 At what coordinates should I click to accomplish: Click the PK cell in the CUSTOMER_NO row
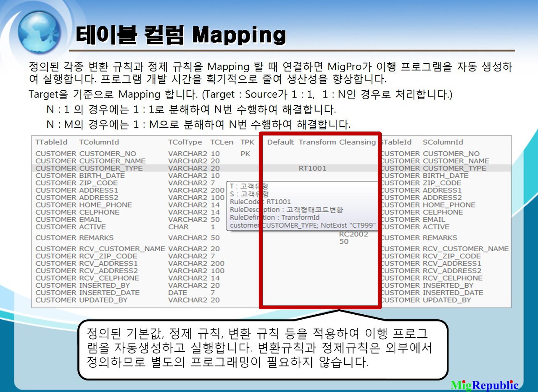(x=245, y=154)
